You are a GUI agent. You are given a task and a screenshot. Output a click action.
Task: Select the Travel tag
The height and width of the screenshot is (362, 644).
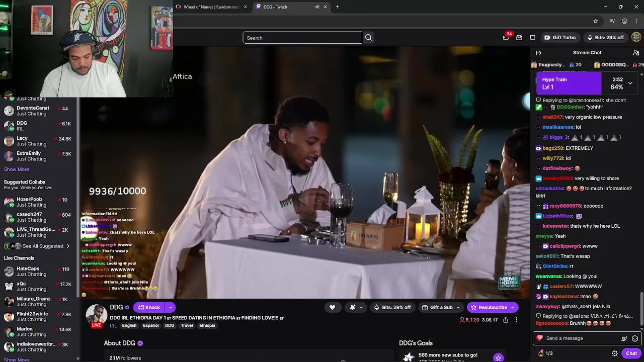(187, 325)
